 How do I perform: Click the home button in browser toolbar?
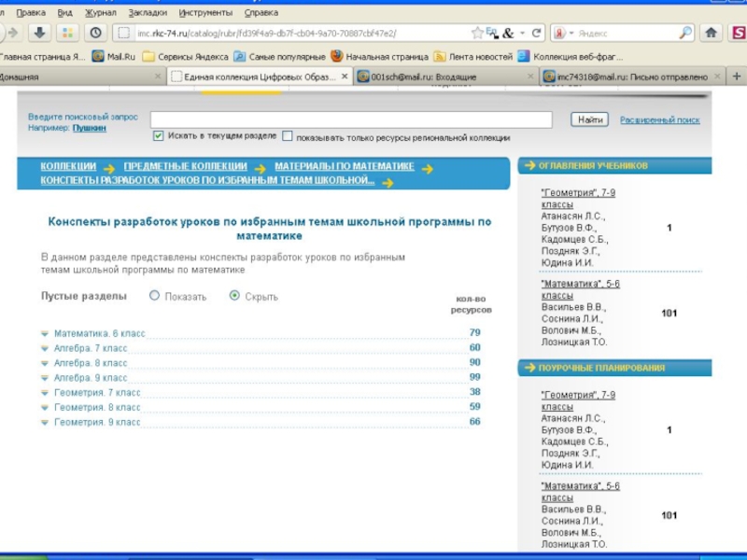point(712,33)
